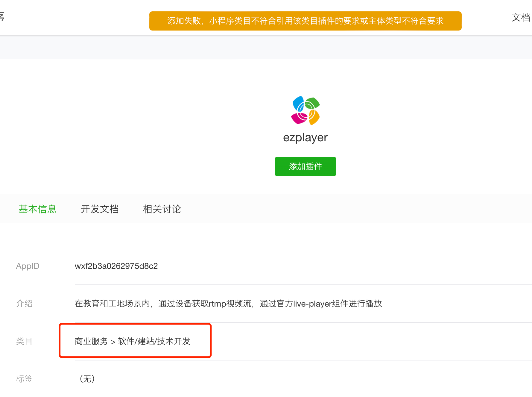The width and height of the screenshot is (532, 397).
Task: Switch to the 相关讨论 tab
Action: [162, 209]
